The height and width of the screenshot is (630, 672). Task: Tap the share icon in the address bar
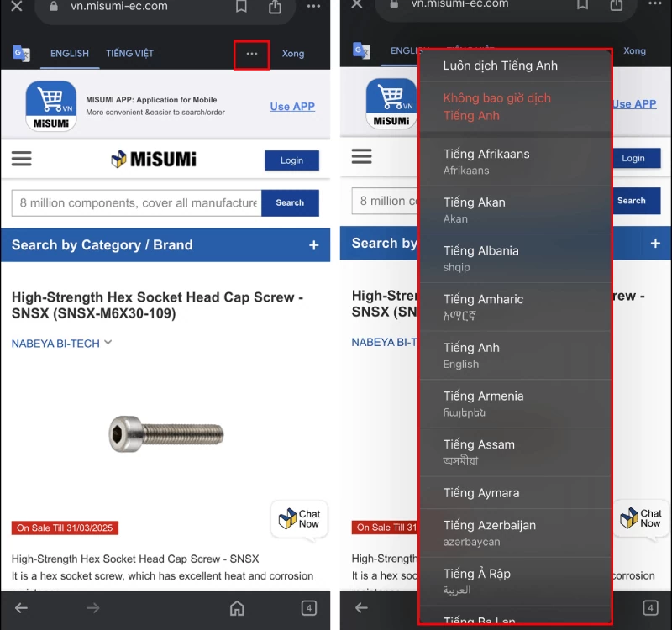tap(275, 7)
